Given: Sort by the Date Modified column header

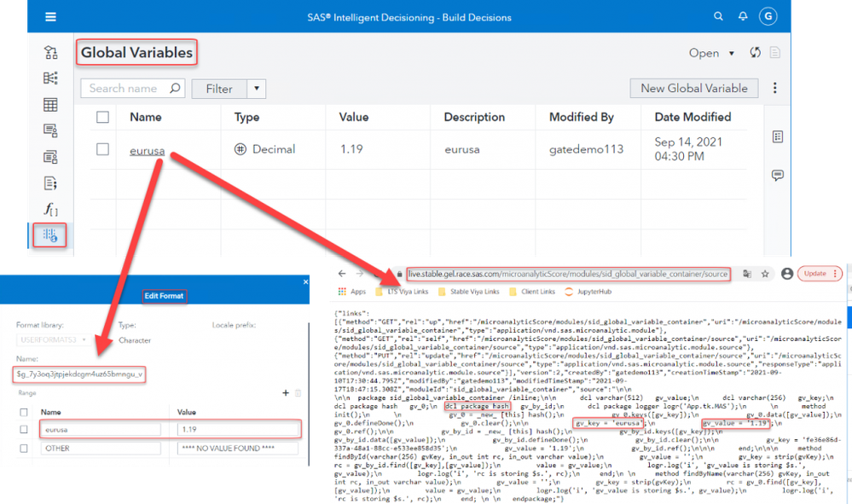Looking at the screenshot, I should (693, 117).
